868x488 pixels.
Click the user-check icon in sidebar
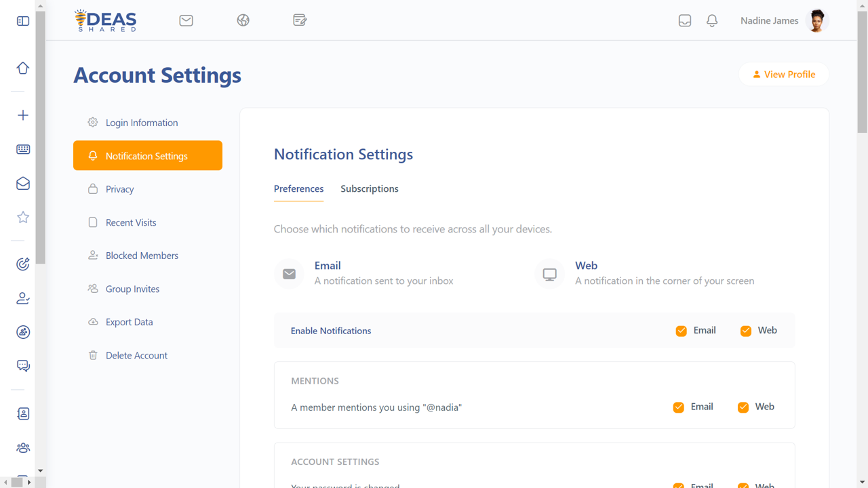coord(23,298)
